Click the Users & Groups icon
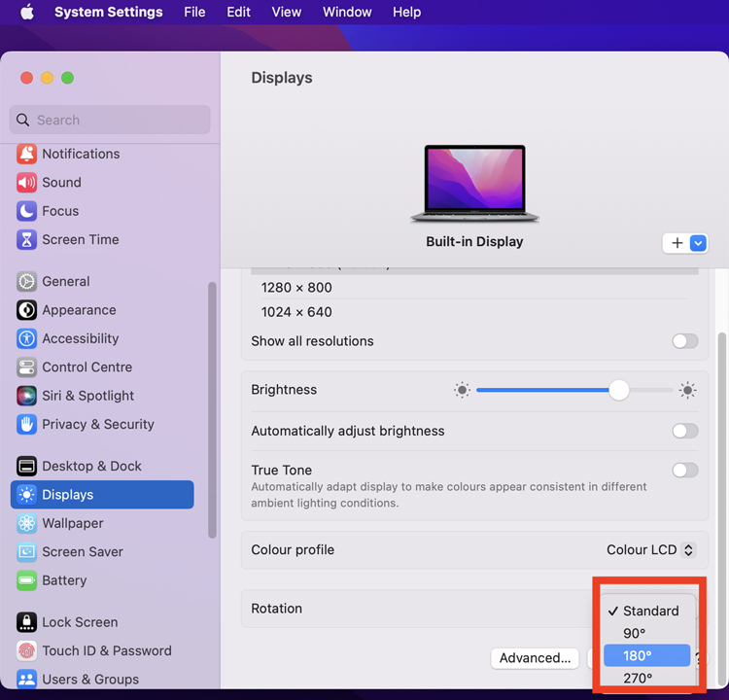This screenshot has width=729, height=700. tap(26, 680)
